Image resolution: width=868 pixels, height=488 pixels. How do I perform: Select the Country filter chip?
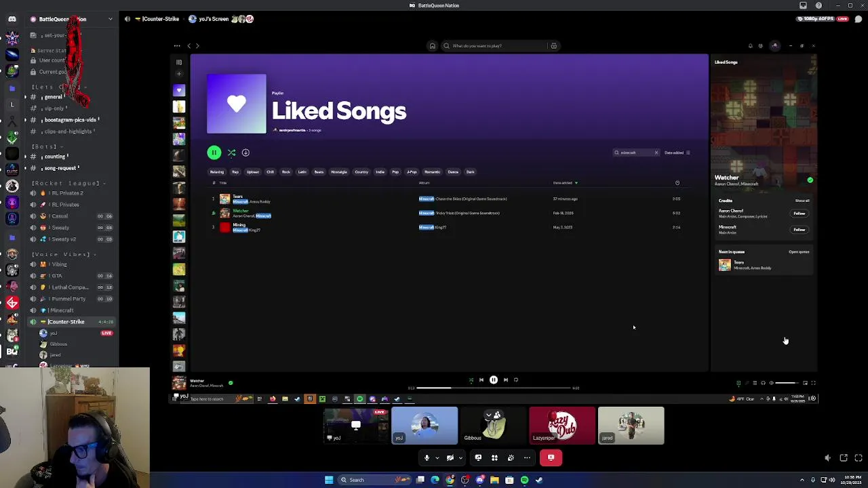pos(361,172)
